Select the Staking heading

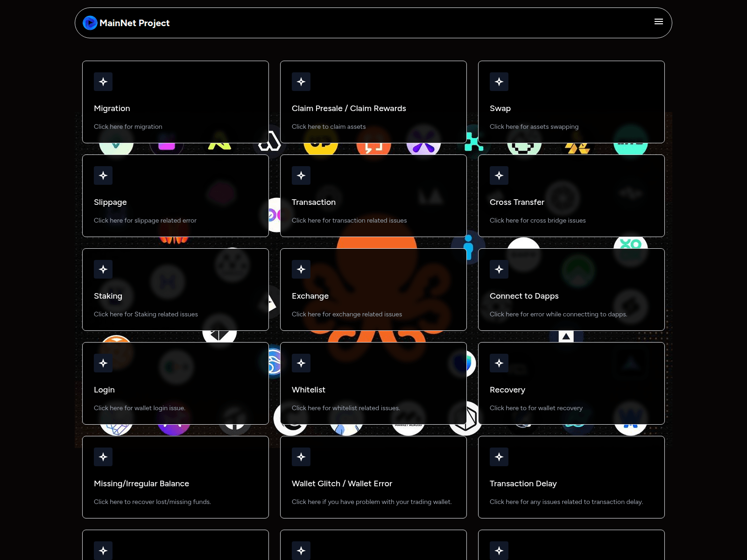[108, 296]
